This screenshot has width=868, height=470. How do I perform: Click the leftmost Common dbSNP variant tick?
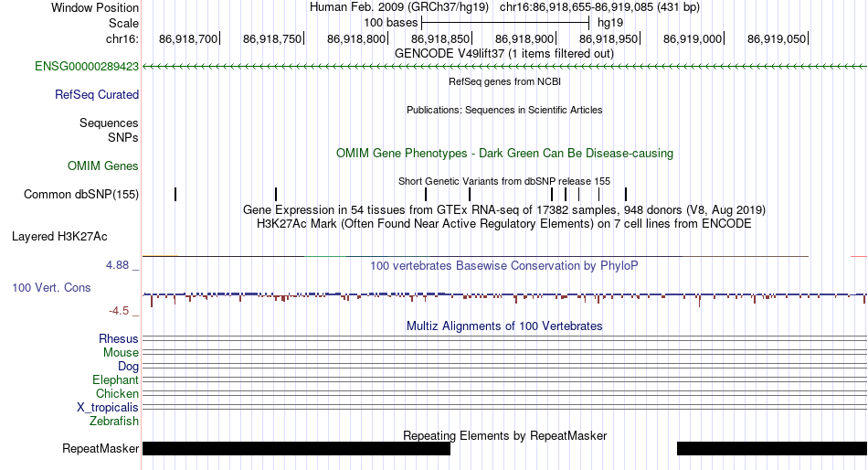point(175,194)
